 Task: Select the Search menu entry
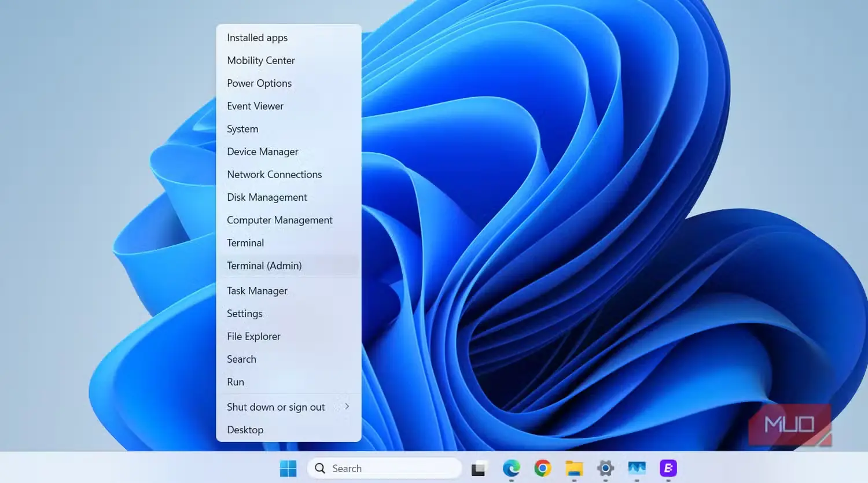[x=289, y=359]
